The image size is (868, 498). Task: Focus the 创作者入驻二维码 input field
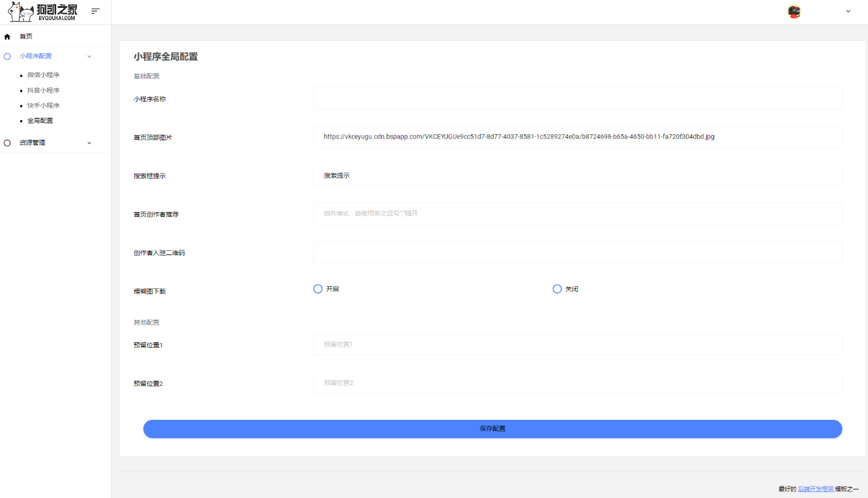[x=578, y=252]
